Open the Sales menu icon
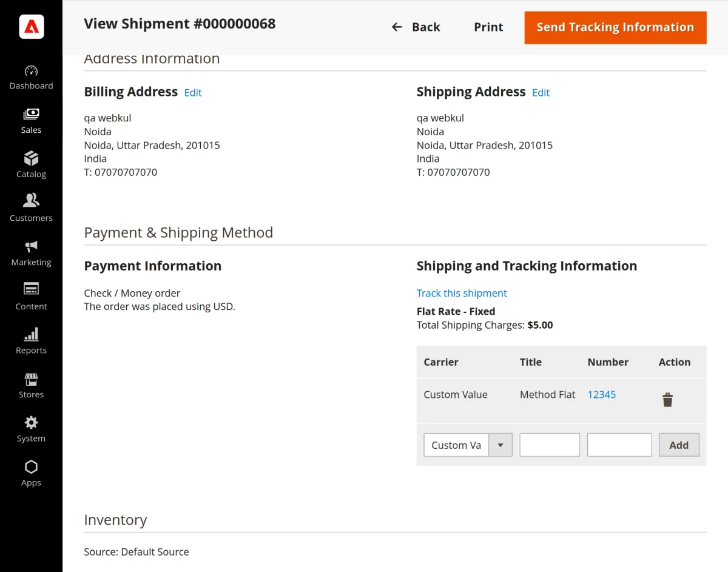The image size is (728, 572). (x=32, y=114)
